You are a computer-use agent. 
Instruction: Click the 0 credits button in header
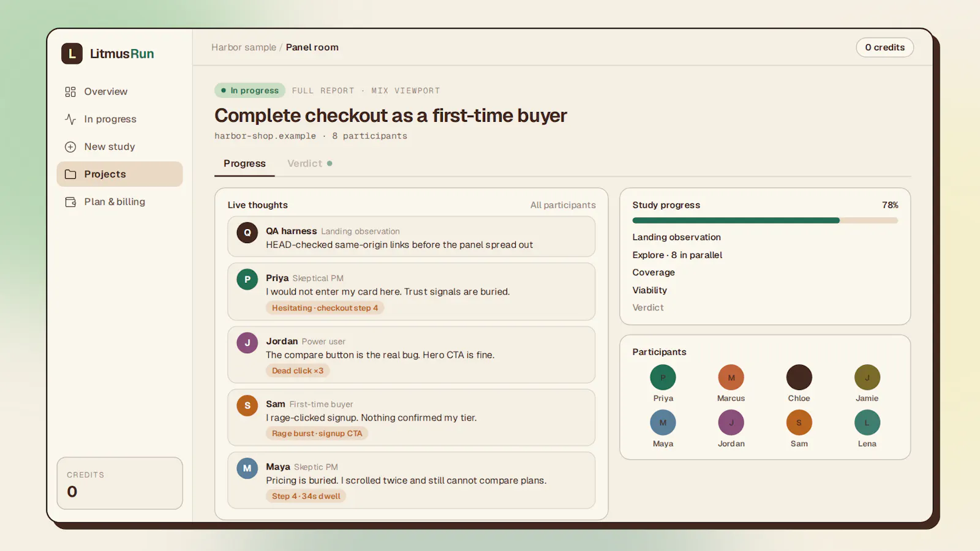point(884,47)
